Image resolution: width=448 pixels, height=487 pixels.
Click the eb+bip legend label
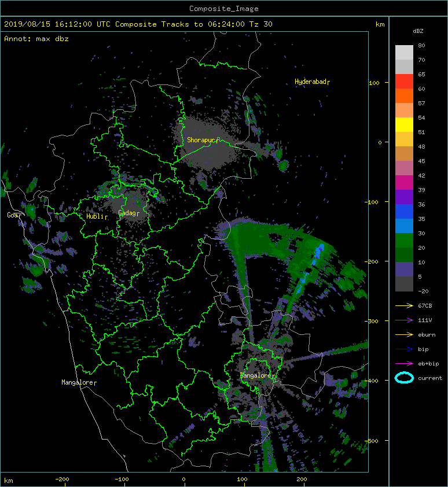pyautogui.click(x=428, y=364)
